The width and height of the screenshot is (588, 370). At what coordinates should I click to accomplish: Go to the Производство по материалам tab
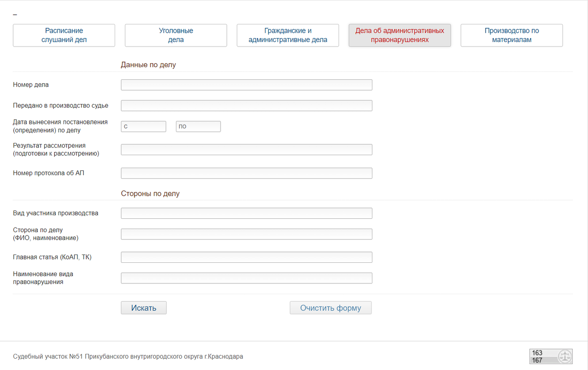(x=512, y=35)
